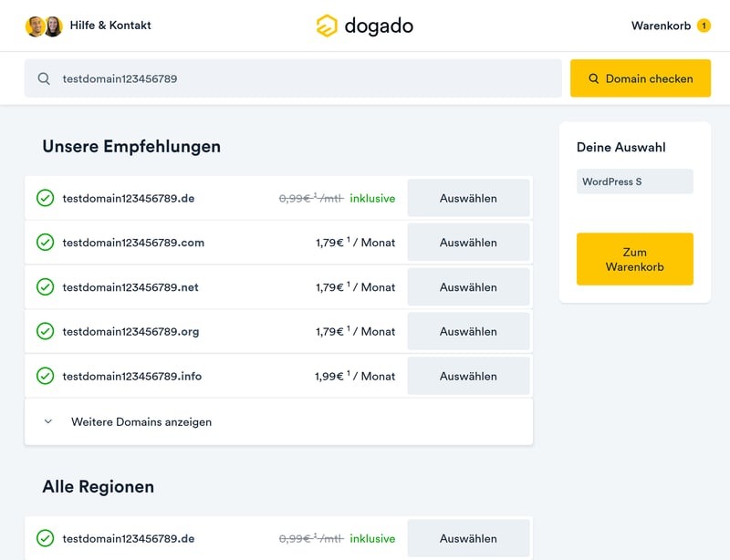The image size is (730, 560).
Task: Click into the domain search input field
Action: tap(301, 79)
